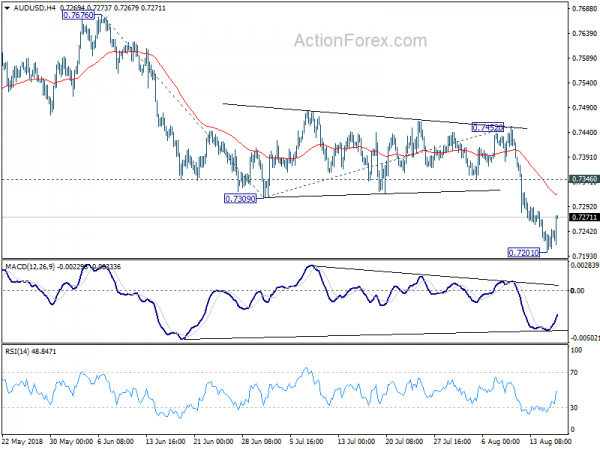Image resolution: width=600 pixels, height=450 pixels.
Task: Click date label 13 Jul 00:00
Action: point(355,442)
